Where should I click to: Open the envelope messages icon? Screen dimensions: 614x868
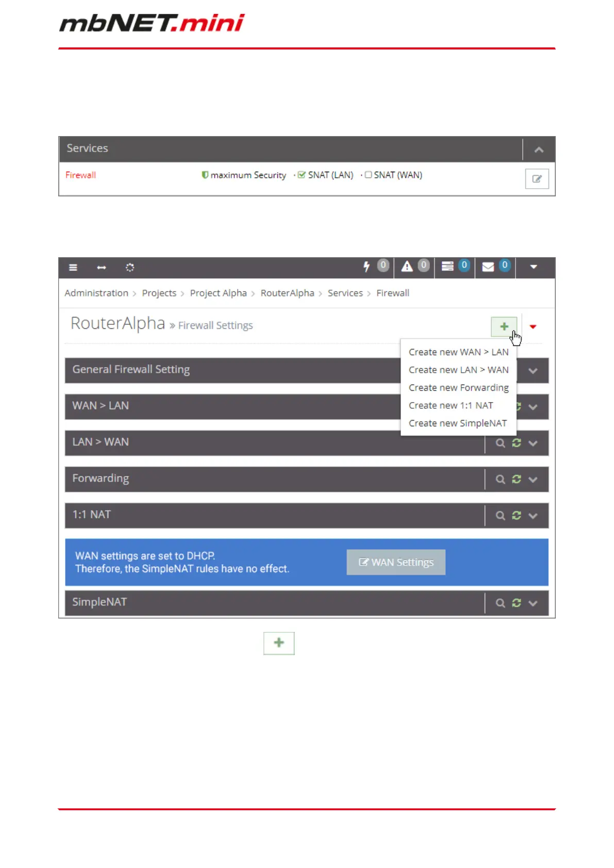(488, 266)
